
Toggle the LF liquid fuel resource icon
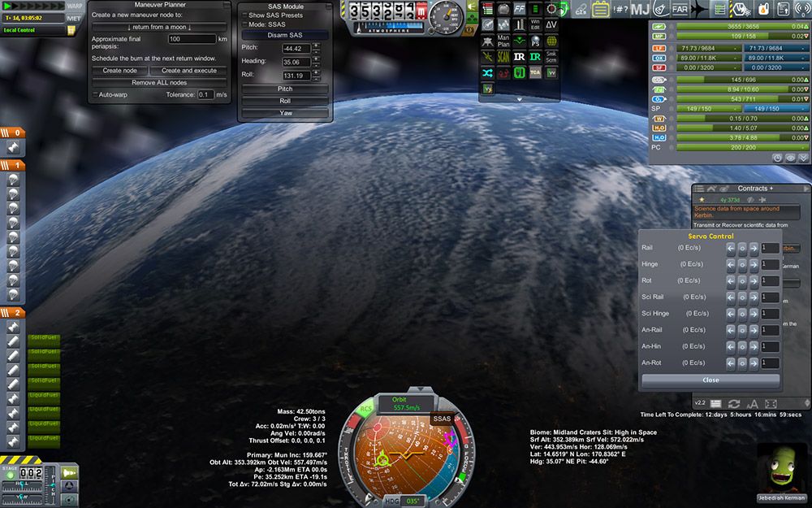point(659,48)
